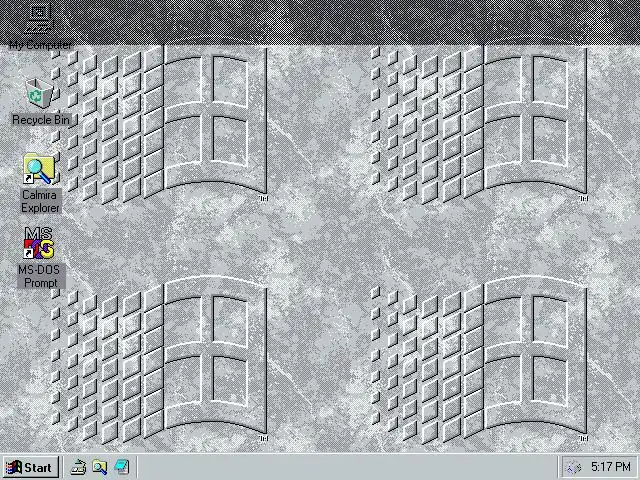
Task: Click the 5:17 PM taskbar clock
Action: click(x=611, y=467)
